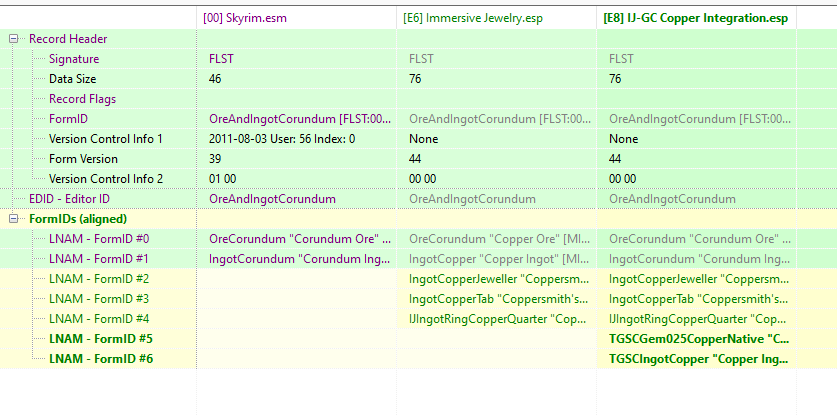Collapse the Record Header node

coord(14,39)
